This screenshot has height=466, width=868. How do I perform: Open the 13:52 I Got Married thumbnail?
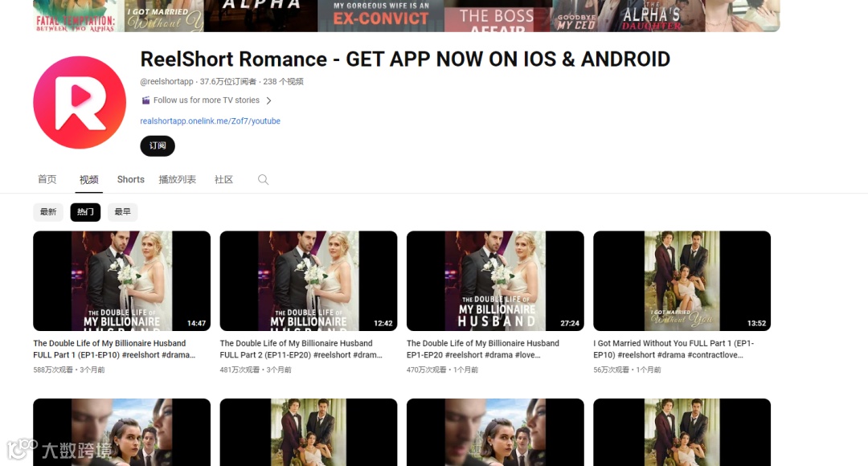pyautogui.click(x=682, y=281)
